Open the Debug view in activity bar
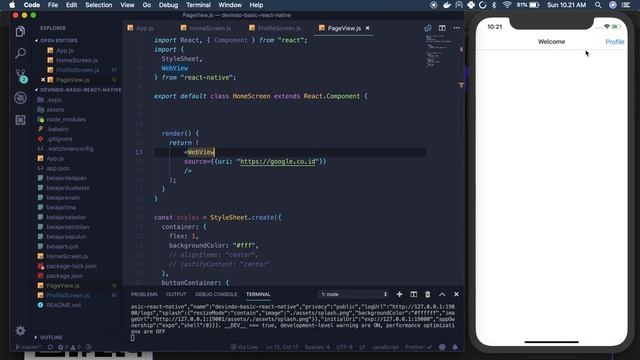 click(20, 98)
